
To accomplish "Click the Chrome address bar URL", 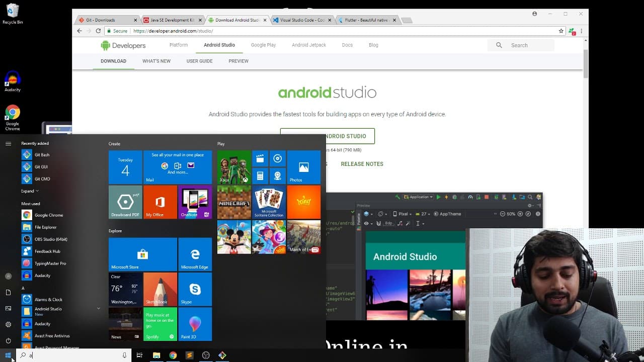I will pyautogui.click(x=173, y=31).
